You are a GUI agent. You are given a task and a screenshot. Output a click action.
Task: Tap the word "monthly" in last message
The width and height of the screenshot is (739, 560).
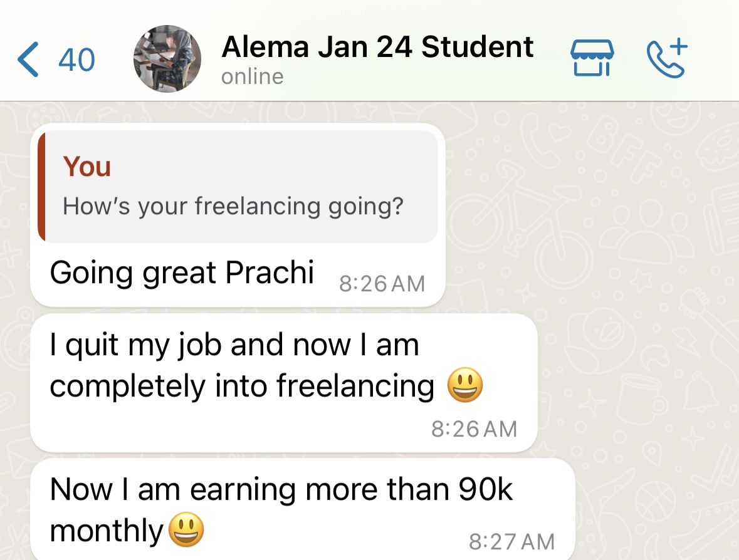click(106, 531)
